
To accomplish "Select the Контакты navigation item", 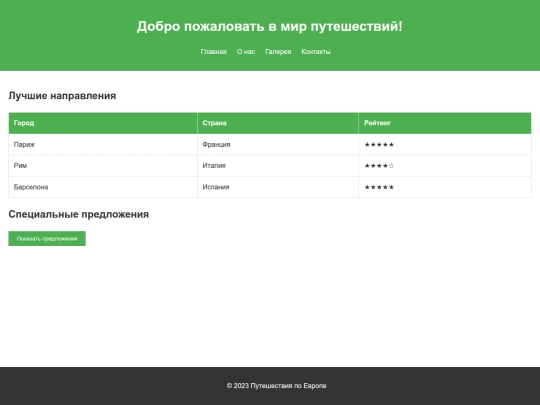I will coord(316,52).
